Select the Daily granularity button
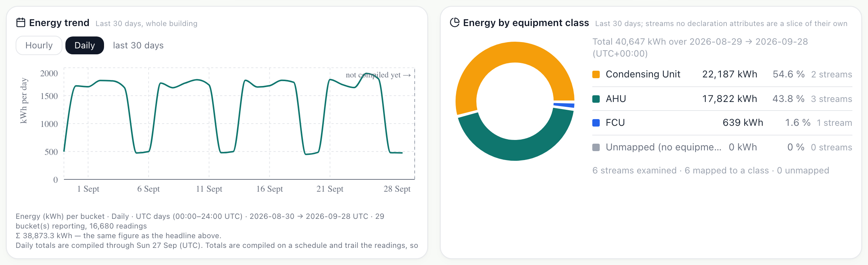This screenshot has width=868, height=265. [x=85, y=45]
